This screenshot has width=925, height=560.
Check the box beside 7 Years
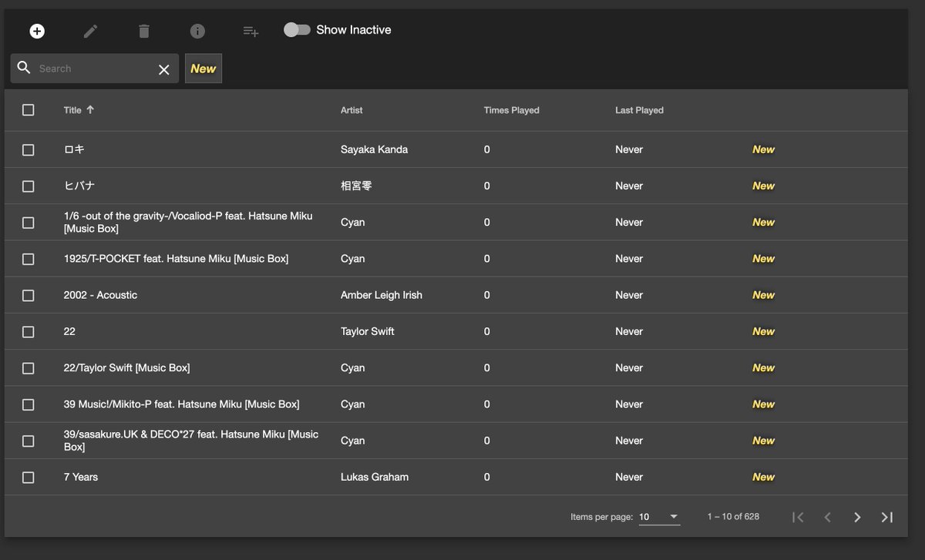(29, 477)
